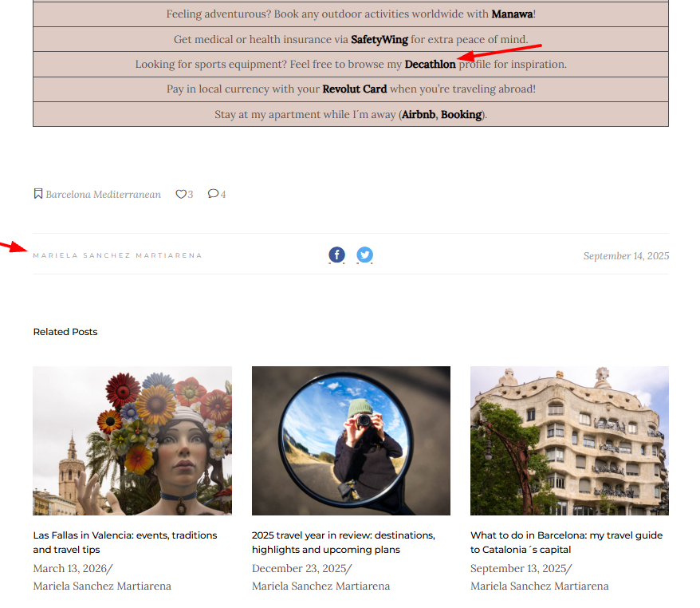This screenshot has width=700, height=608.
Task: Click author name Mariela Sanchez Martiarena in caps
Action: pyautogui.click(x=117, y=255)
